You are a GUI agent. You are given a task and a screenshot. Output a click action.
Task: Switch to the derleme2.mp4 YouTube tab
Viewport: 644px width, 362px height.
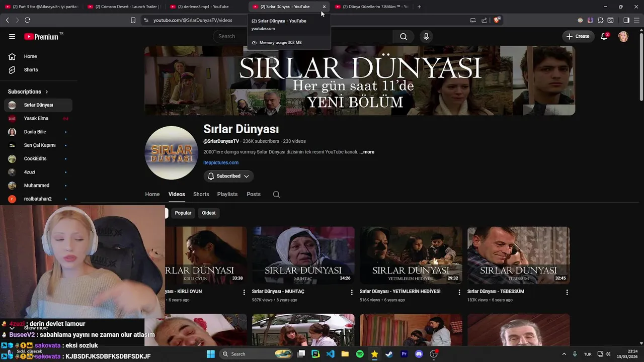pyautogui.click(x=204, y=7)
